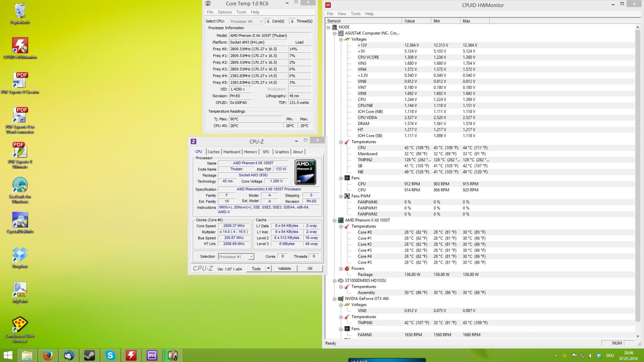Collapse the Fans PWM group
Screen dimensions: 644x362
click(x=341, y=196)
